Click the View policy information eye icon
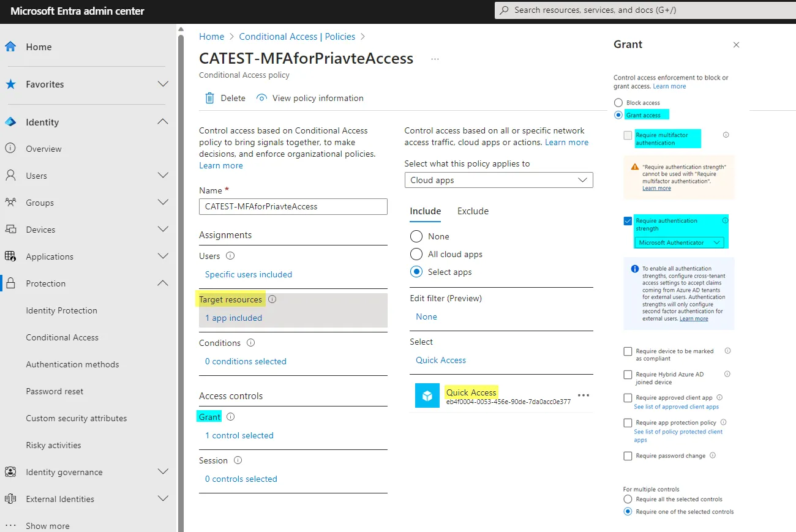796x532 pixels. click(262, 98)
